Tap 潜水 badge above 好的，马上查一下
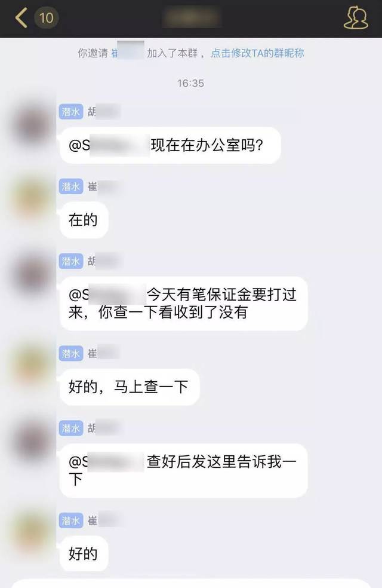 click(71, 354)
